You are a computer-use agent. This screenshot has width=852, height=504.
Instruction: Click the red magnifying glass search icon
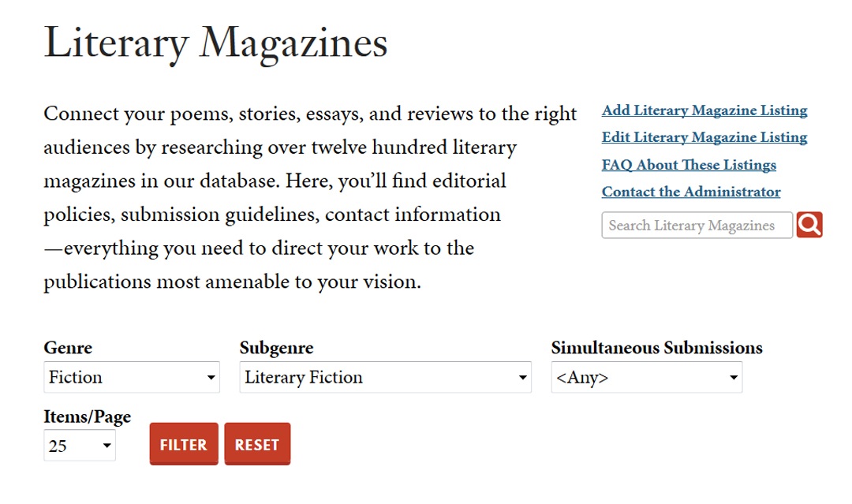[809, 225]
